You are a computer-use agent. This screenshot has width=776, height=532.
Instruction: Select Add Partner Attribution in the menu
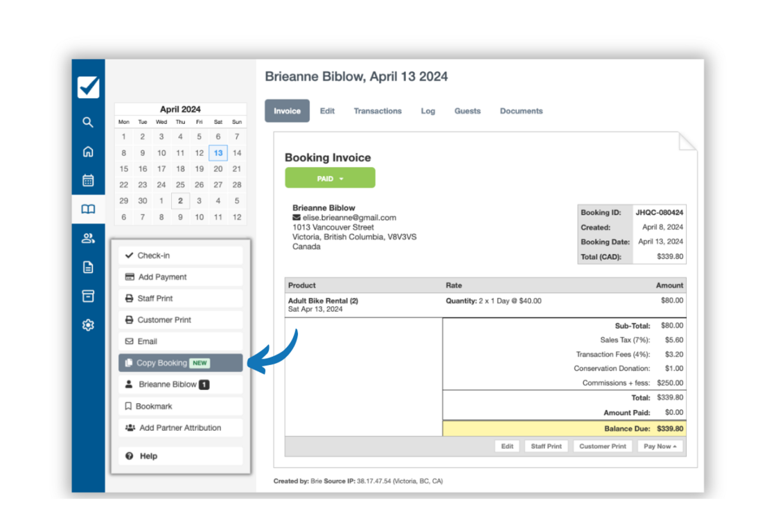(180, 427)
